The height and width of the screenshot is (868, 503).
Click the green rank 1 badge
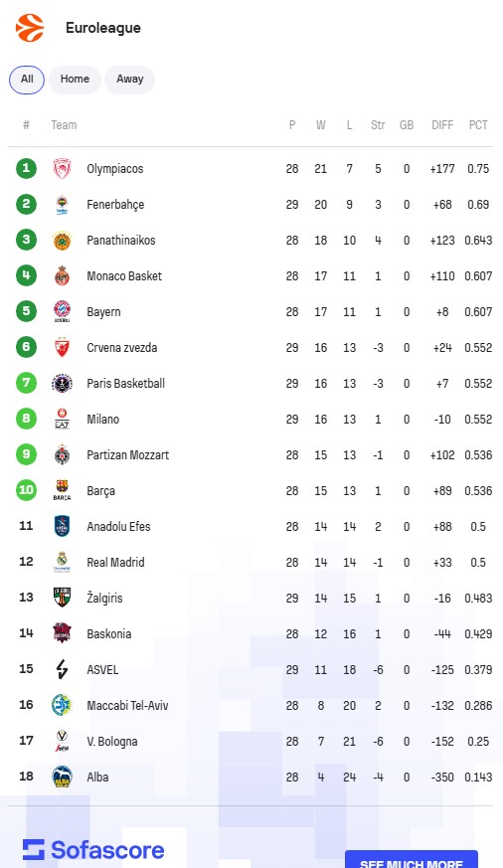[x=26, y=168]
